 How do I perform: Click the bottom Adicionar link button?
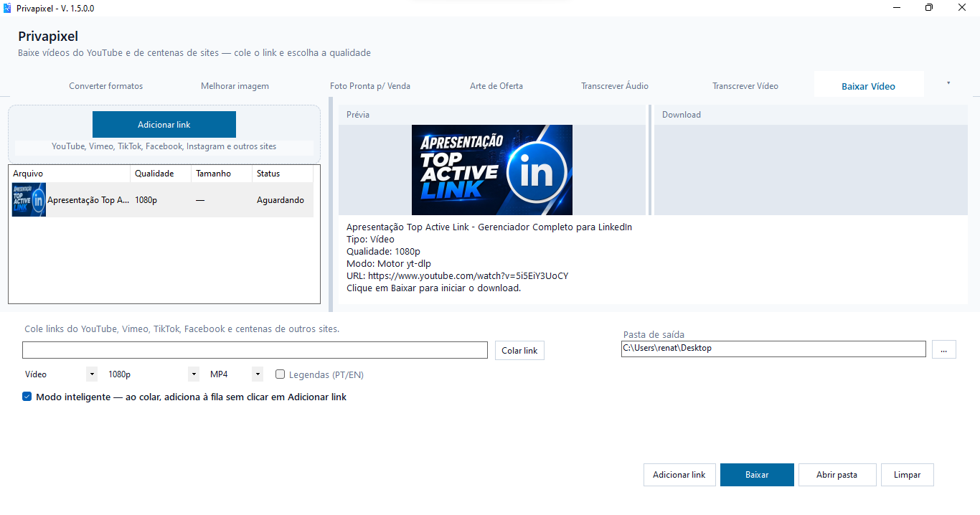[x=679, y=475]
